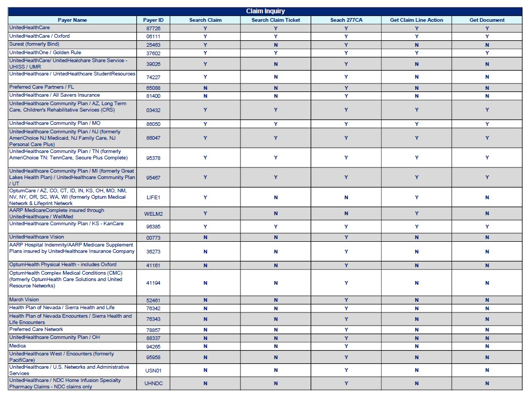Screen dimensions: 532x399
Task: Click the Claim Inquiry table title
Action: 265,11
